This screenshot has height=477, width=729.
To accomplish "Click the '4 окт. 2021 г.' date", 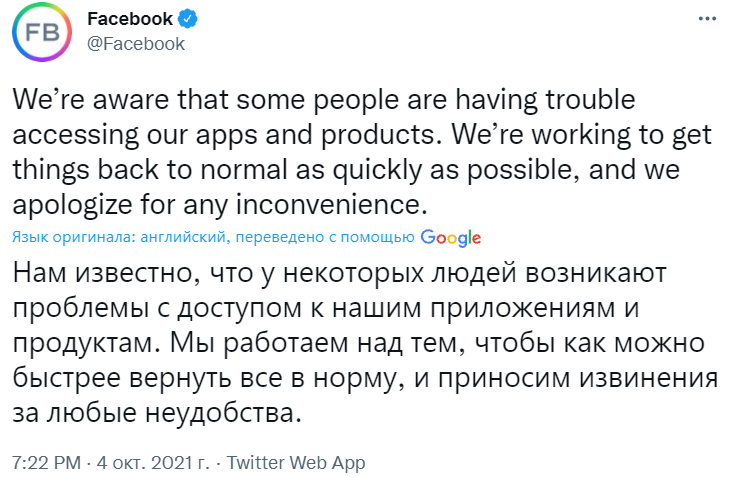I will pyautogui.click(x=157, y=463).
